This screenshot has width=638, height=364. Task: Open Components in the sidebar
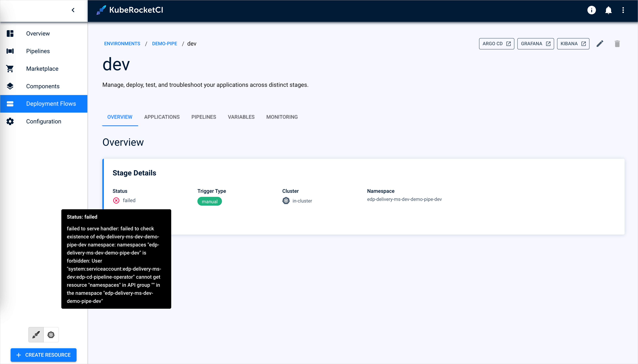[x=43, y=86]
